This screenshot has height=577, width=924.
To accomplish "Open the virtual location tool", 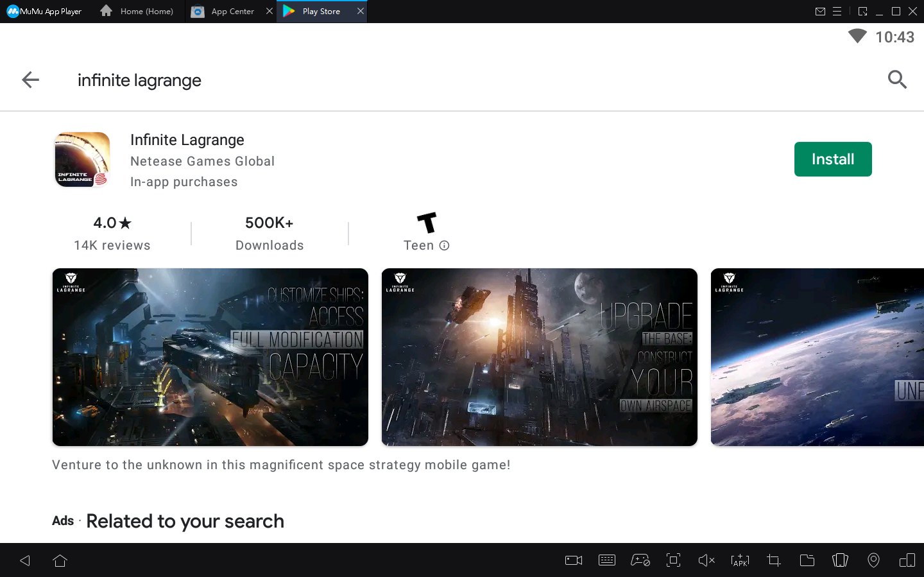I will (x=873, y=560).
